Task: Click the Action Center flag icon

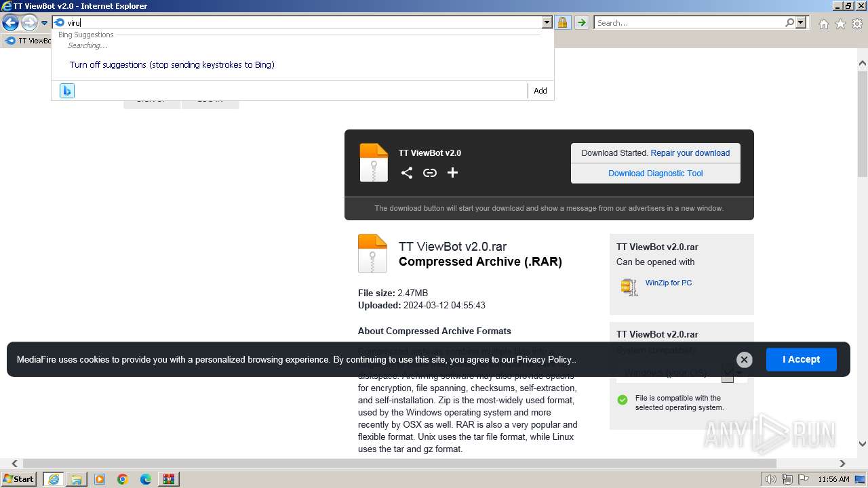Action: [803, 479]
